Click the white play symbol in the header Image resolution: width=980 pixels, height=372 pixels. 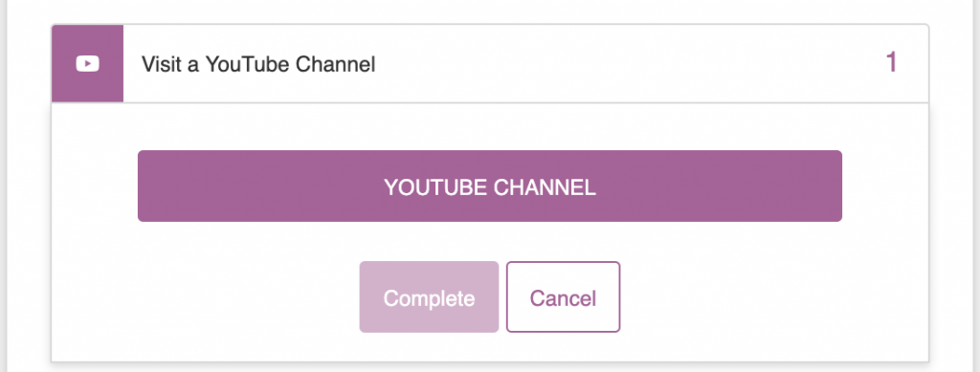coord(87,64)
